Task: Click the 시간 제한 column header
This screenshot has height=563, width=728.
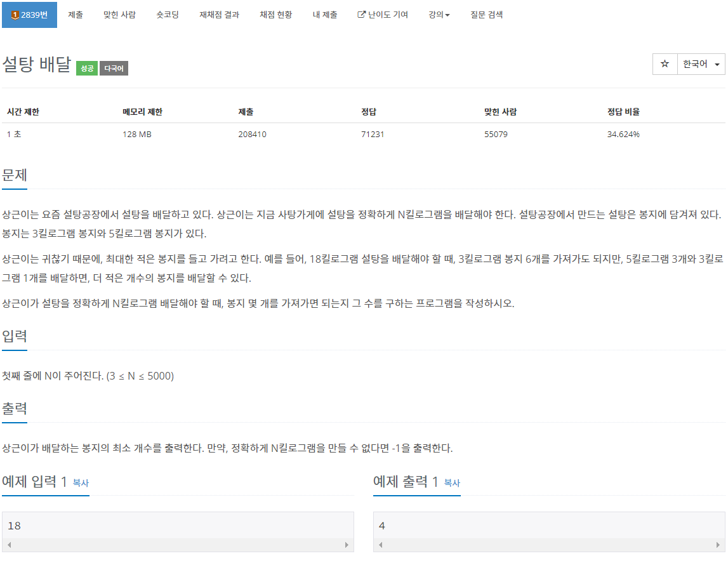Action: (23, 112)
